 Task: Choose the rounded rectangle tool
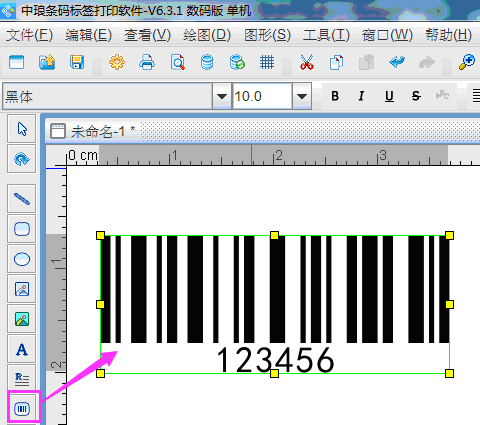(x=22, y=229)
